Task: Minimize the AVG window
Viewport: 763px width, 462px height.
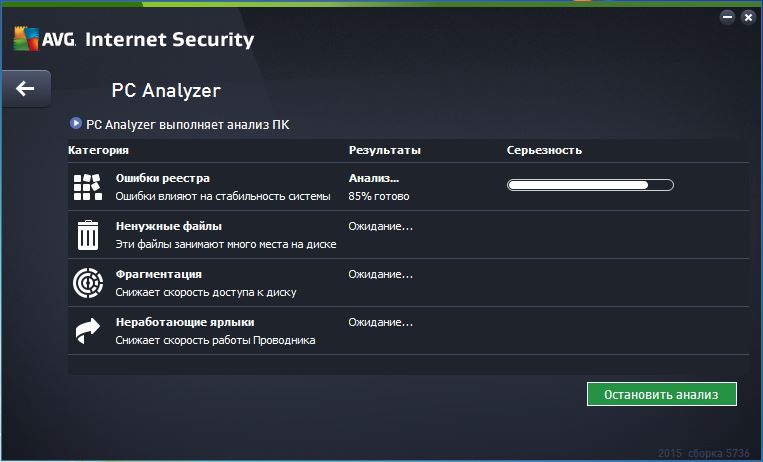Action: 727,17
